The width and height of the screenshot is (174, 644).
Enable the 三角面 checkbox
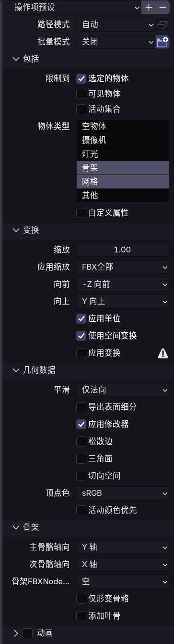81,458
